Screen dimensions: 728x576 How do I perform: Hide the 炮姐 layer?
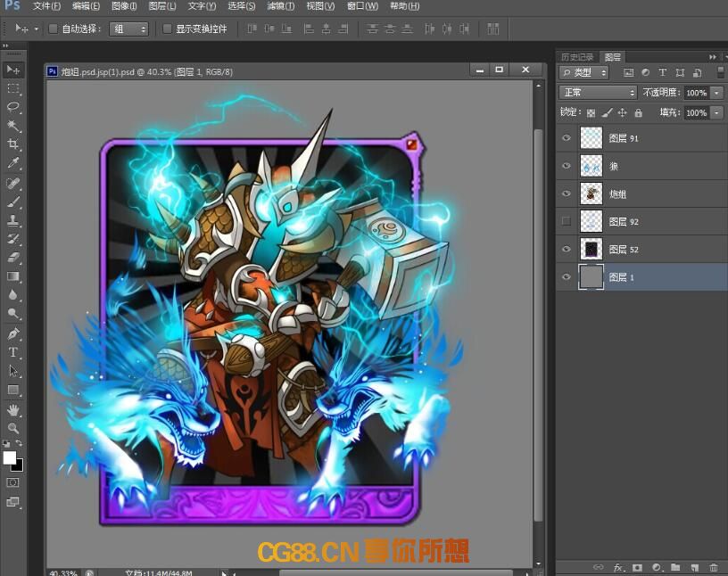coord(567,193)
